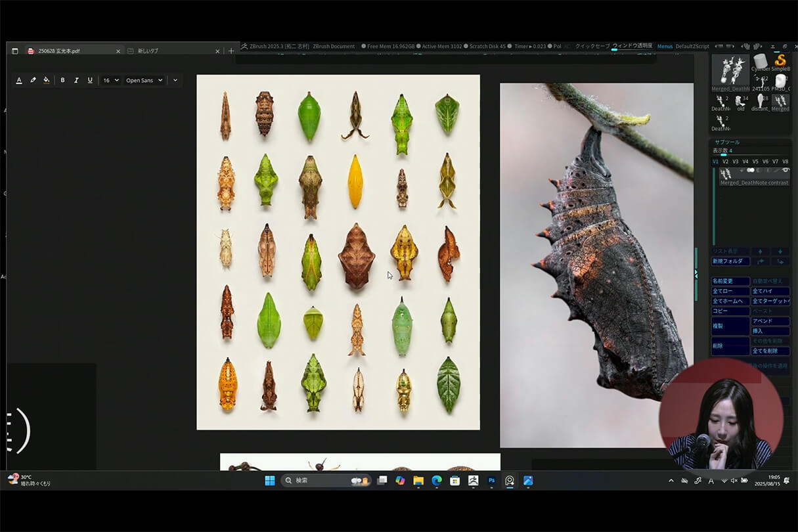Toggle the Menus button in ZBrush
Screen dimensions: 798x532
[665, 47]
